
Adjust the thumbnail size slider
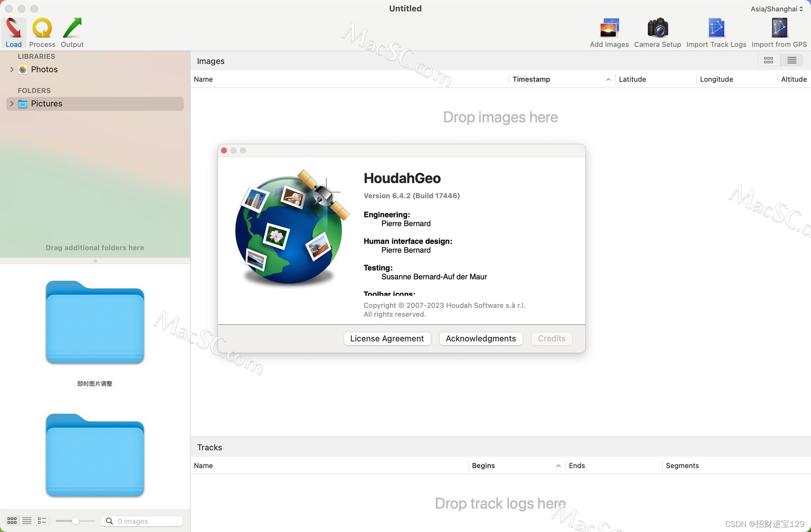click(75, 521)
